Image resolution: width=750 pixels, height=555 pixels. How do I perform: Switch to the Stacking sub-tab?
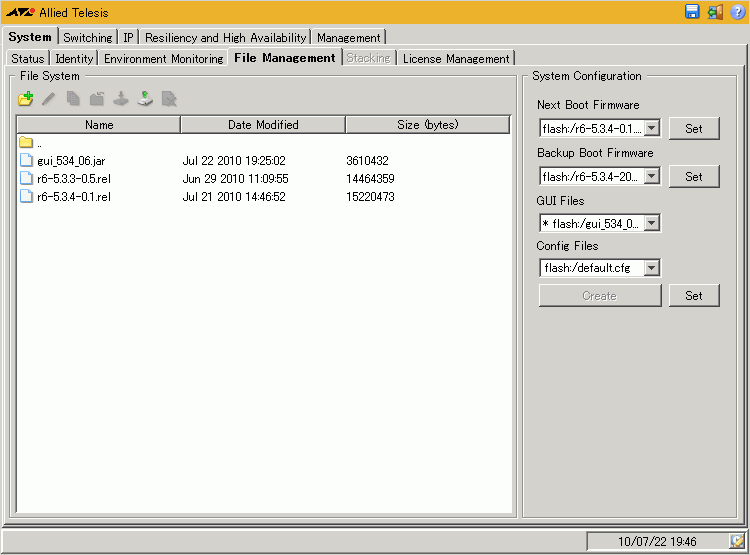(x=369, y=58)
